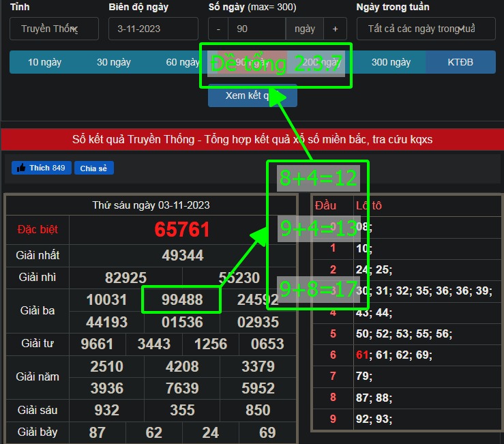Click the Giải nhất number 49344
This screenshot has height=444, width=504.
pyautogui.click(x=182, y=255)
